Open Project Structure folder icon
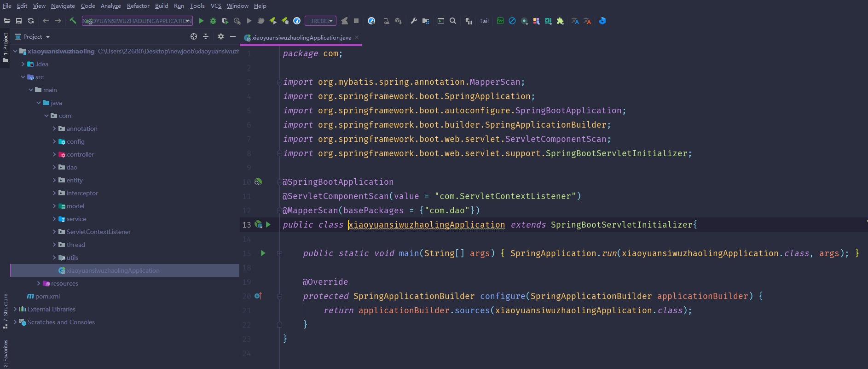The height and width of the screenshot is (369, 868). click(426, 21)
